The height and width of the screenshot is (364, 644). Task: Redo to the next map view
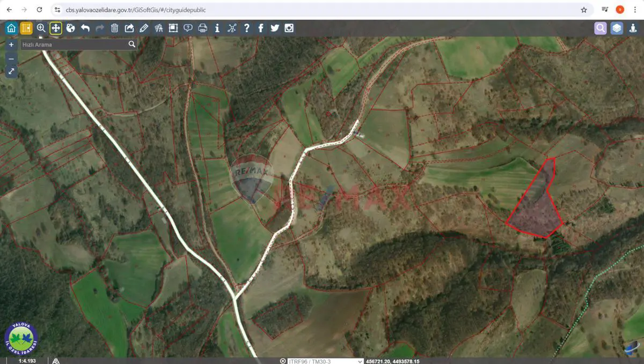tap(100, 28)
